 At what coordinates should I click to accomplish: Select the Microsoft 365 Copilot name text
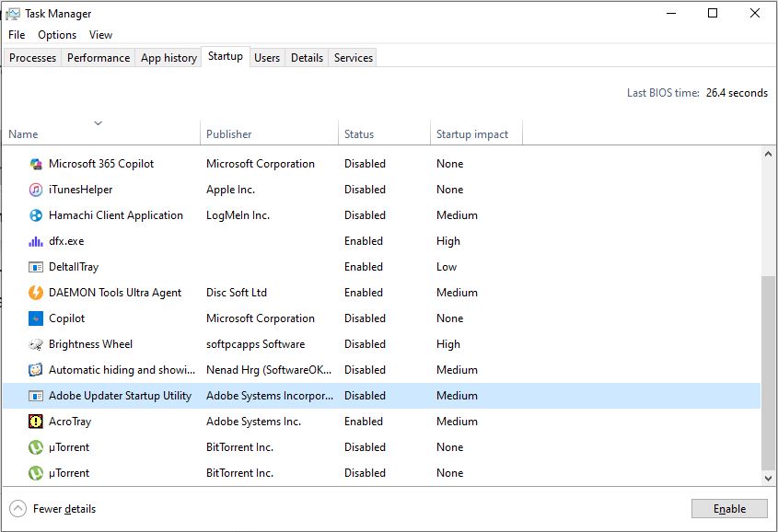click(x=101, y=164)
